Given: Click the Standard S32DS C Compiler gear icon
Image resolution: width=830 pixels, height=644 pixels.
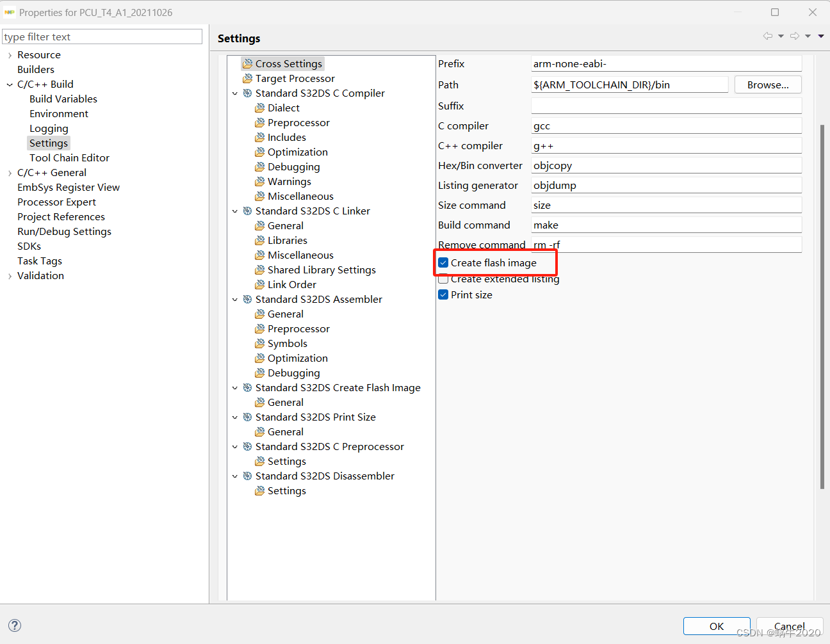Looking at the screenshot, I should pyautogui.click(x=247, y=93).
